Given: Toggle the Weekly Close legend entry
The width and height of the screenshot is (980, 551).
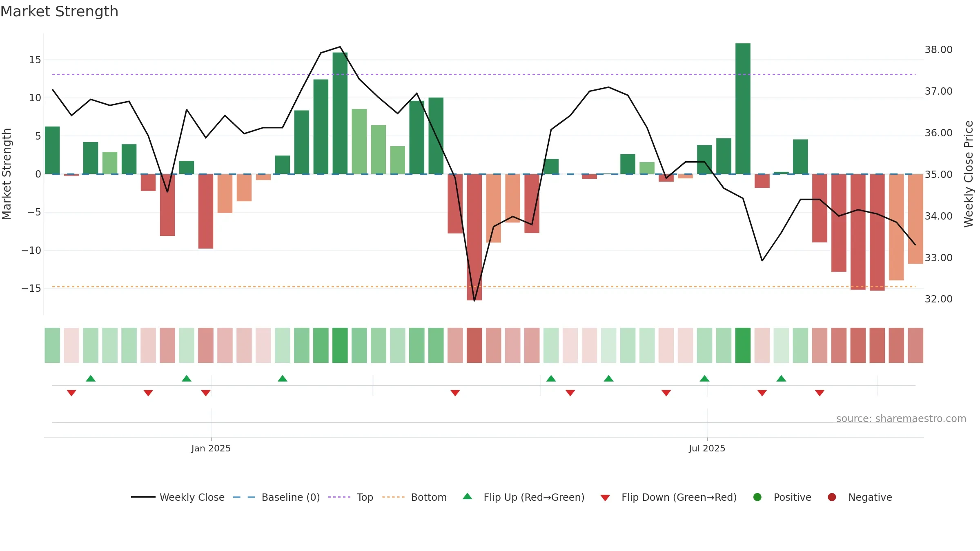Looking at the screenshot, I should [178, 497].
